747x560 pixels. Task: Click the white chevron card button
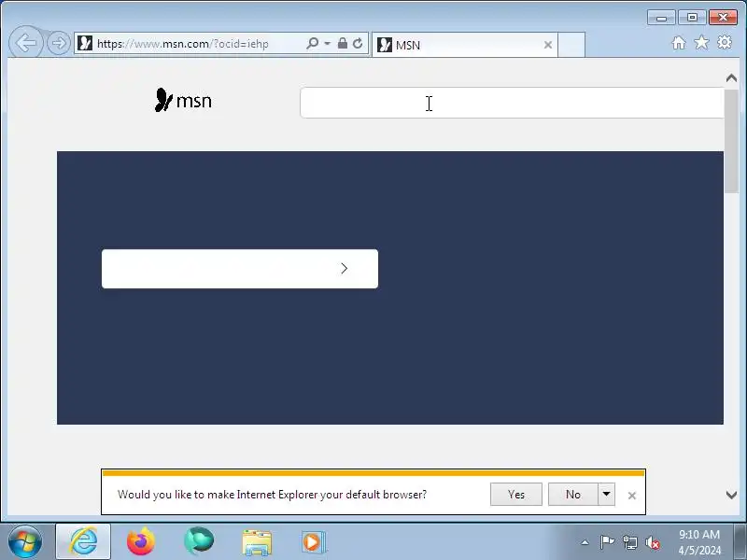click(240, 269)
